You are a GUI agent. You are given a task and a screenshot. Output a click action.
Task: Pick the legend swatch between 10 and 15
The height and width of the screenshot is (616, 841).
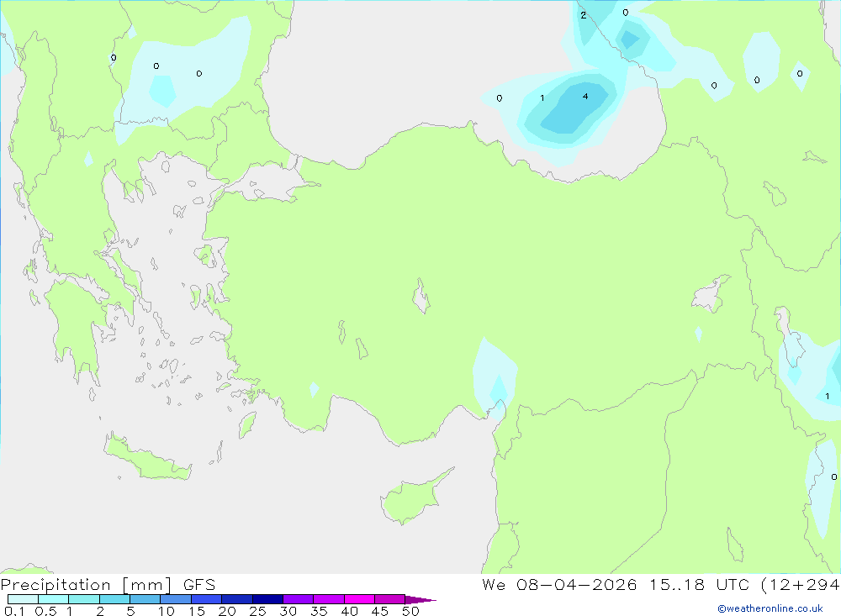(176, 599)
